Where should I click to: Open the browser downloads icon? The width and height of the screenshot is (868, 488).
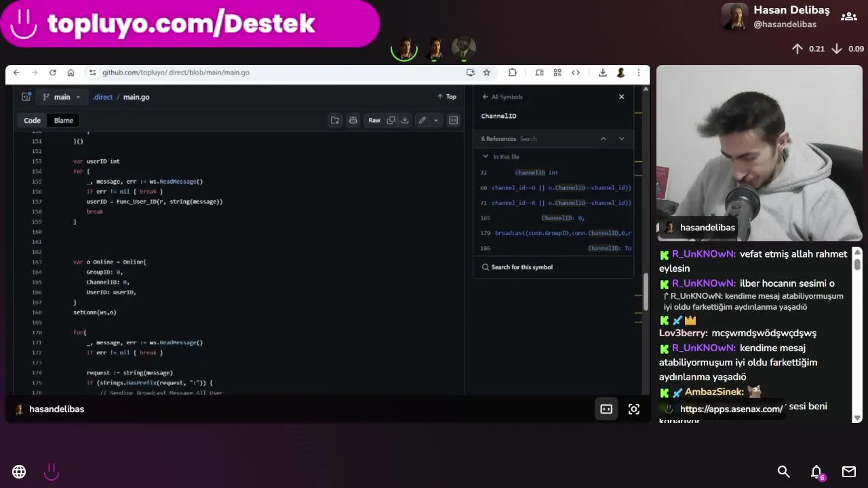pos(602,73)
